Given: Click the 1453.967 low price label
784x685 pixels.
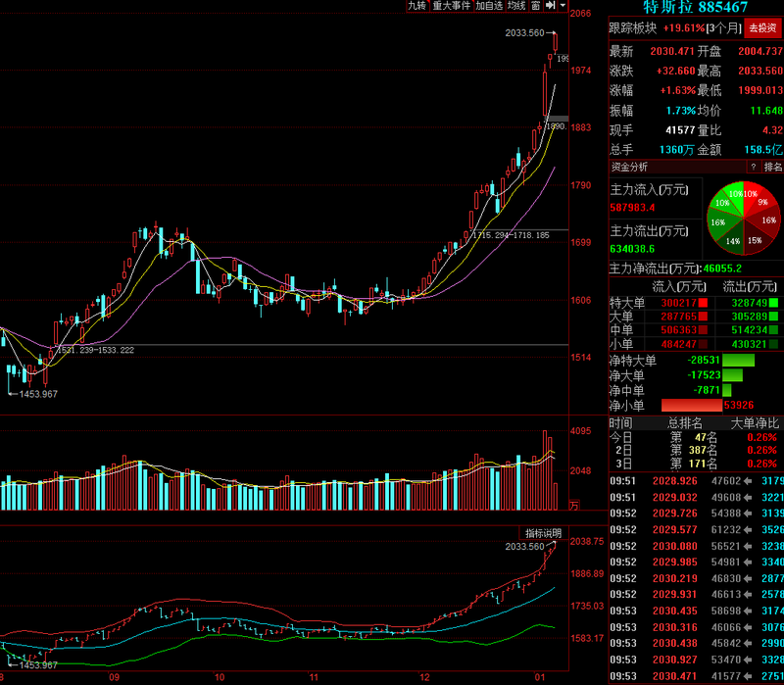Looking at the screenshot, I should coord(38,394).
